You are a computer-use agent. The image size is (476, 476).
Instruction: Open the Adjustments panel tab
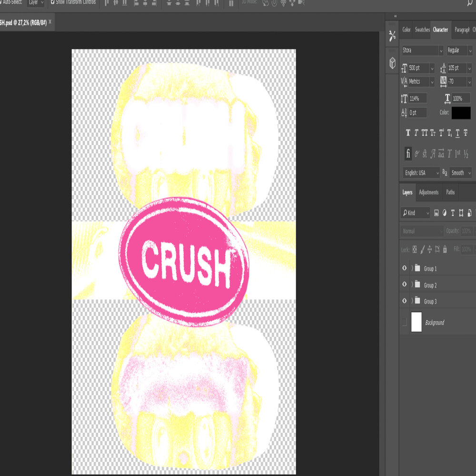(x=428, y=192)
